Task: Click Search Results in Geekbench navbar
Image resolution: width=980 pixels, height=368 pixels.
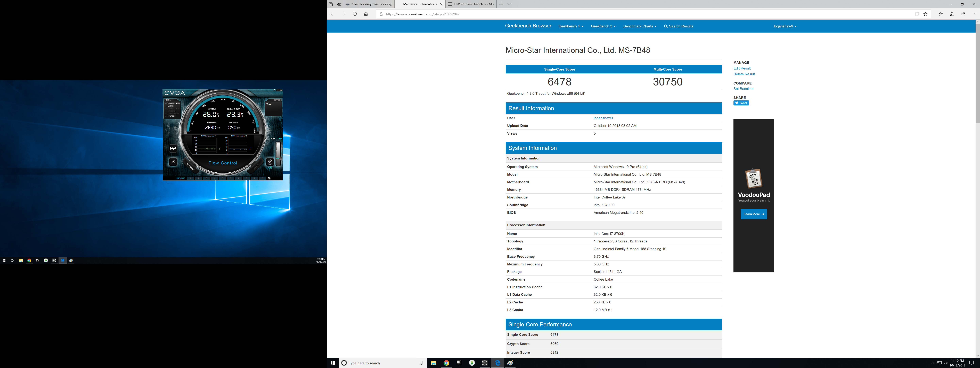Action: click(679, 26)
